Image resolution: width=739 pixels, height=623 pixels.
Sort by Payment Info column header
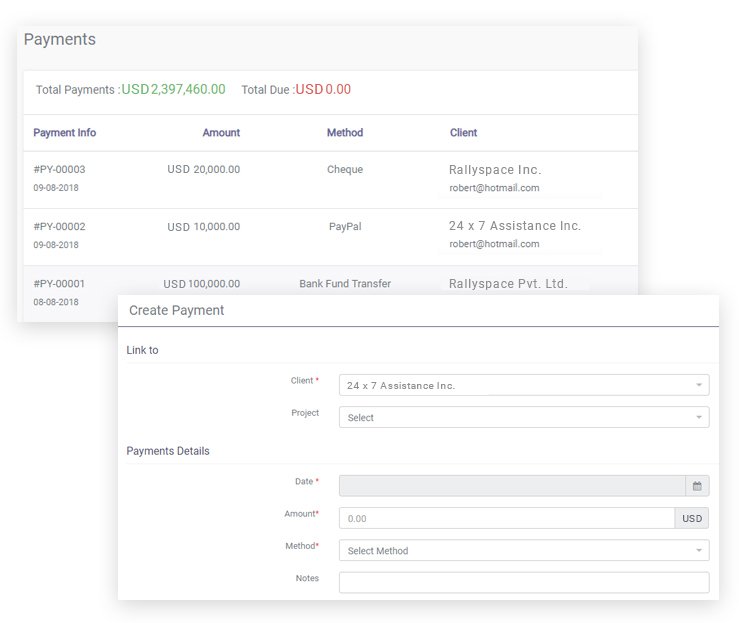65,132
